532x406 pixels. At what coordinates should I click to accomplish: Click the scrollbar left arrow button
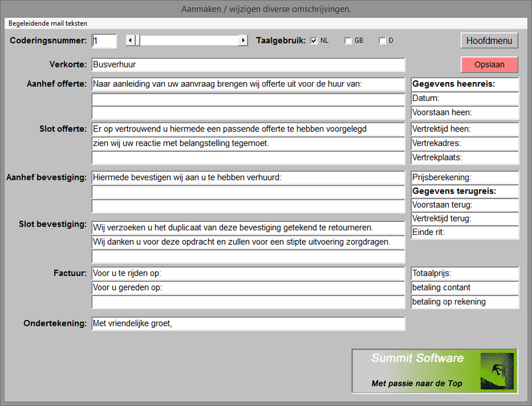(130, 41)
